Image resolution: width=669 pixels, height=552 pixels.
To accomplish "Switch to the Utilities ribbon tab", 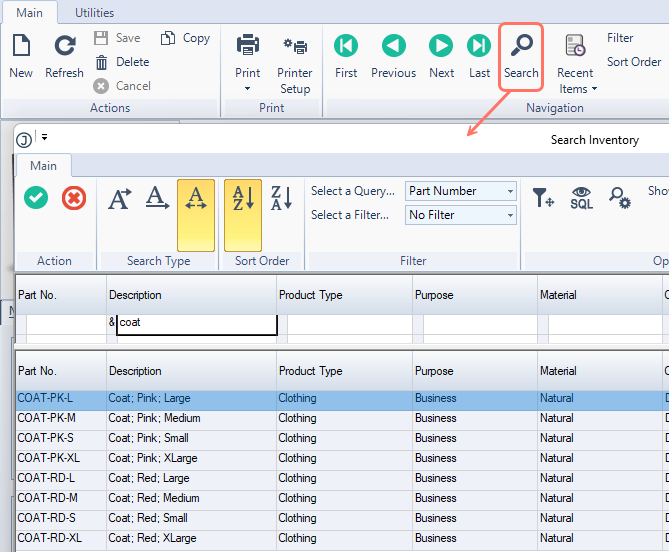I will (94, 13).
